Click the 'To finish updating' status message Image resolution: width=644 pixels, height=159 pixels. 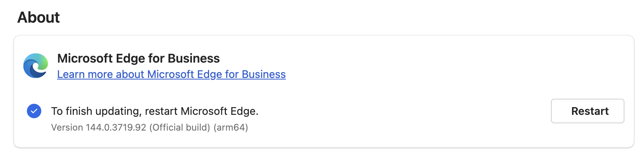tap(155, 111)
